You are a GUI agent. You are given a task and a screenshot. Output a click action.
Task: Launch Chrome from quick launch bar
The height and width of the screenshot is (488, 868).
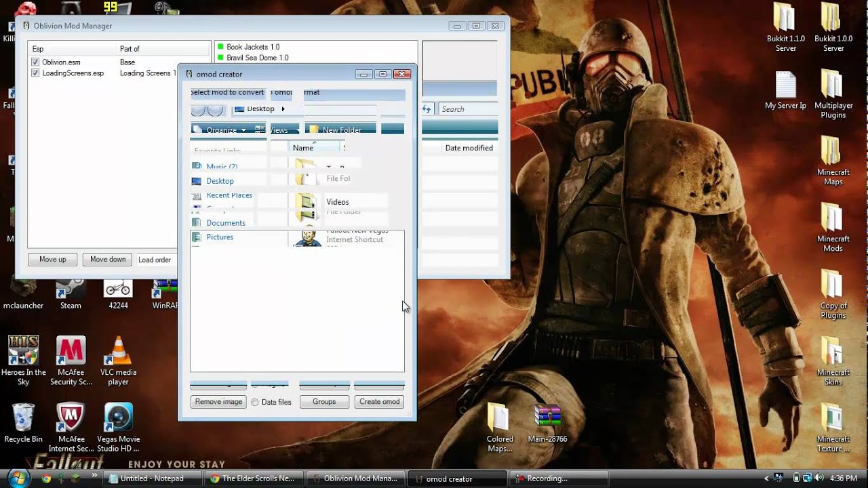[46, 479]
